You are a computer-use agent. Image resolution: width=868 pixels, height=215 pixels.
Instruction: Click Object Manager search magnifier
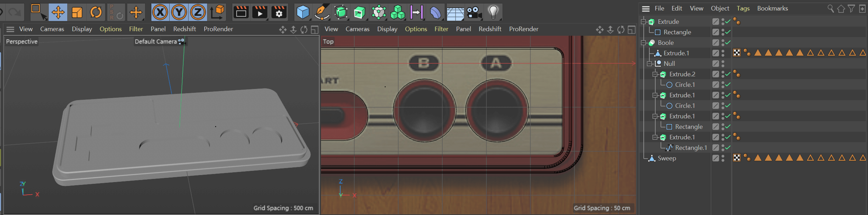click(831, 8)
